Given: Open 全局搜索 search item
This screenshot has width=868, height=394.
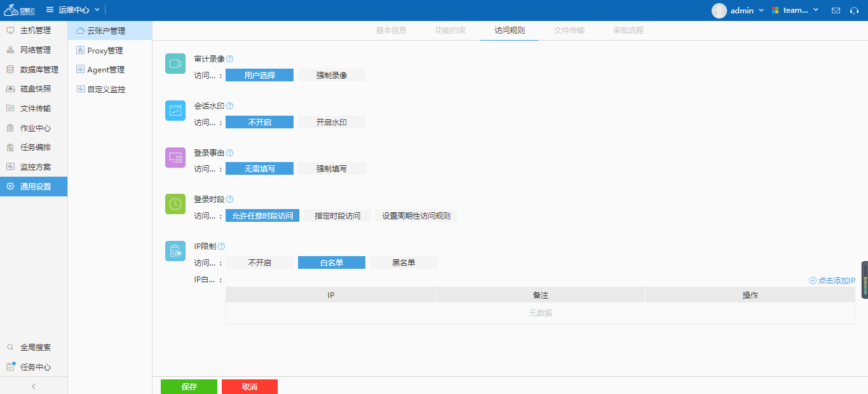Looking at the screenshot, I should (x=34, y=348).
